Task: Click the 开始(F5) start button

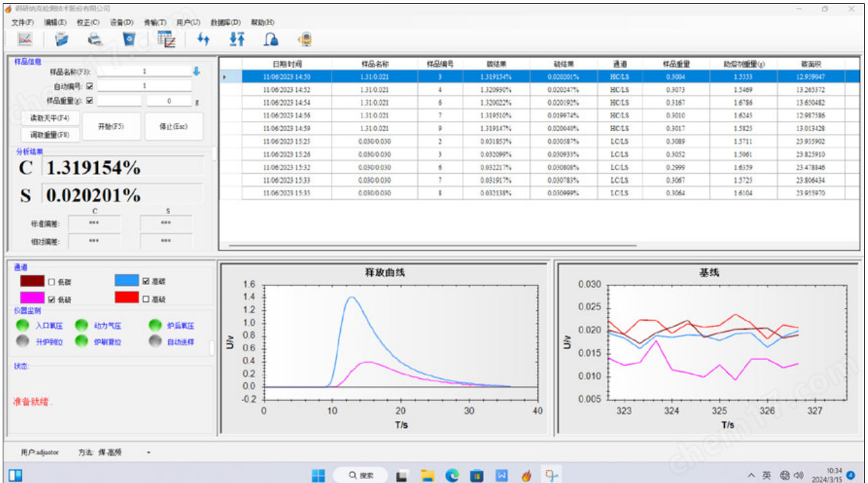Action: (111, 126)
